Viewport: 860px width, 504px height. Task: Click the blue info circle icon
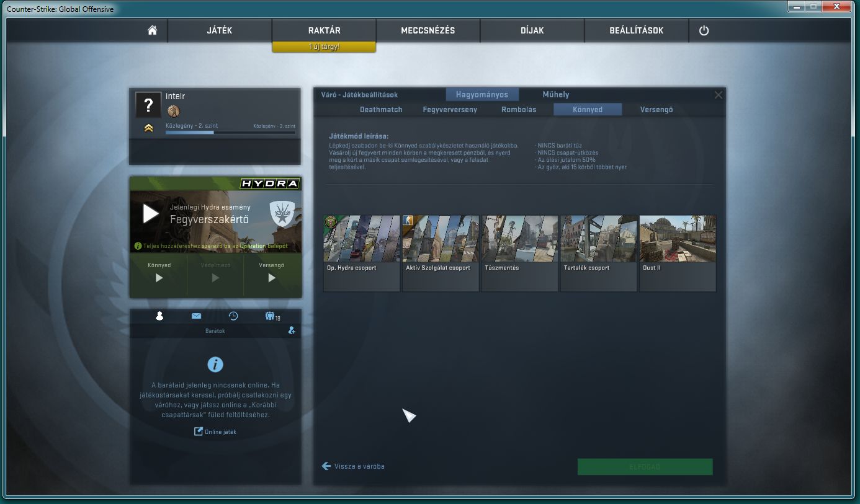pyautogui.click(x=215, y=364)
